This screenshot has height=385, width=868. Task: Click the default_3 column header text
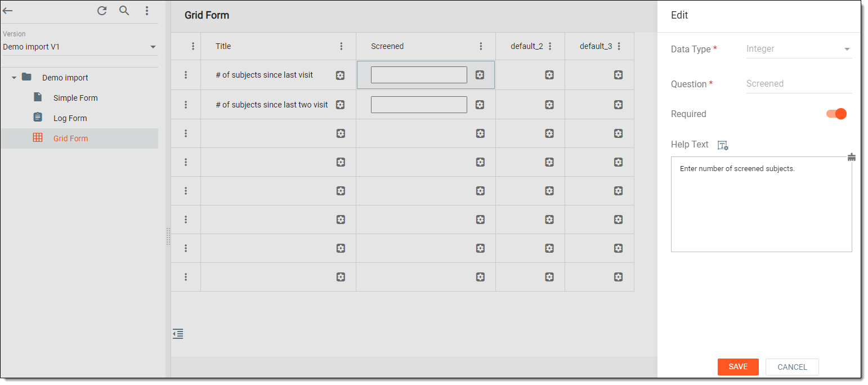point(596,46)
